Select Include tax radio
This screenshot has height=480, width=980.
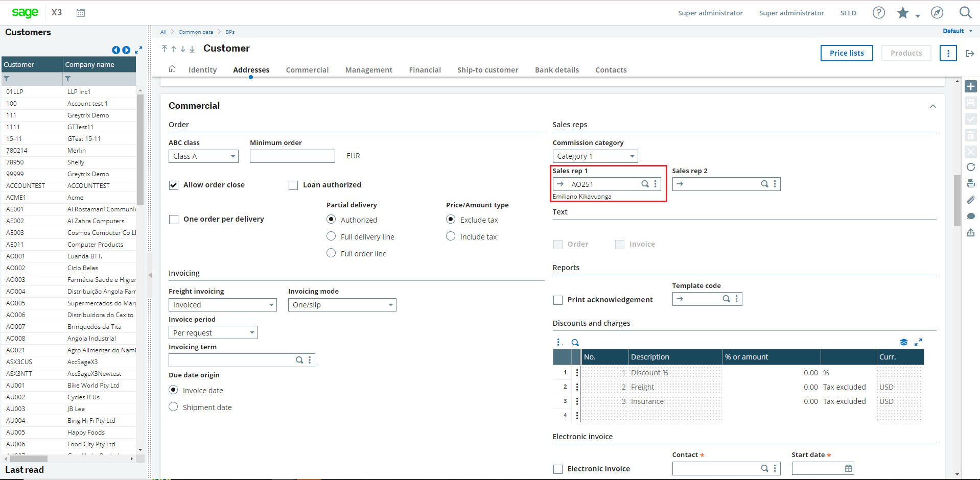[451, 236]
